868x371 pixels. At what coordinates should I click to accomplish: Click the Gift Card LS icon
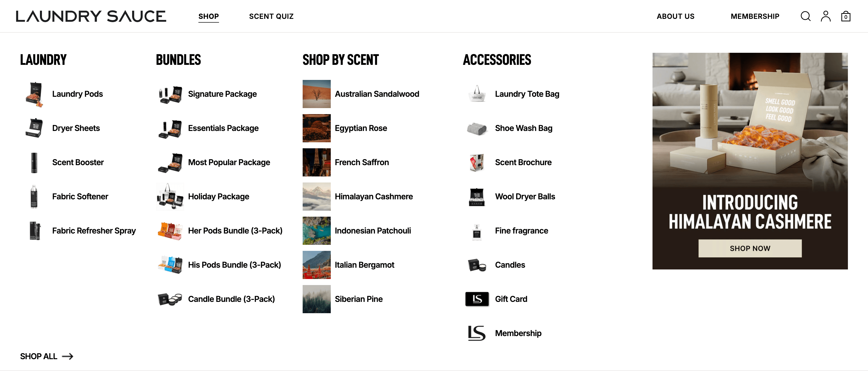tap(476, 299)
